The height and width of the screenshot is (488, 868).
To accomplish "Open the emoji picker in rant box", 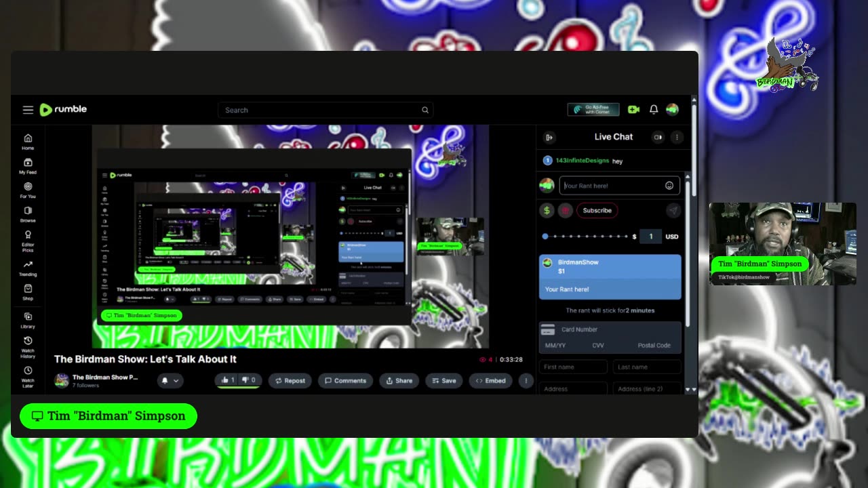I will (669, 186).
